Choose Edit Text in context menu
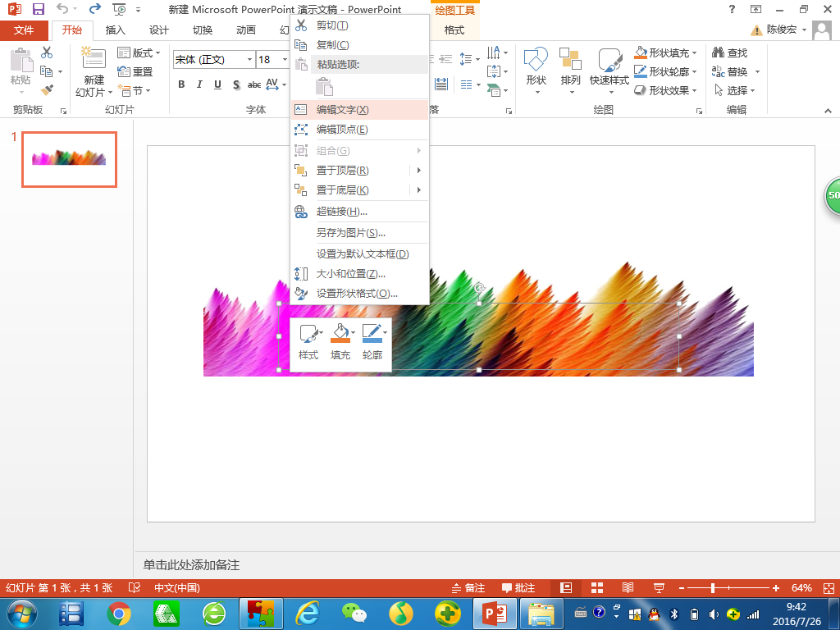This screenshot has height=630, width=840. (359, 110)
